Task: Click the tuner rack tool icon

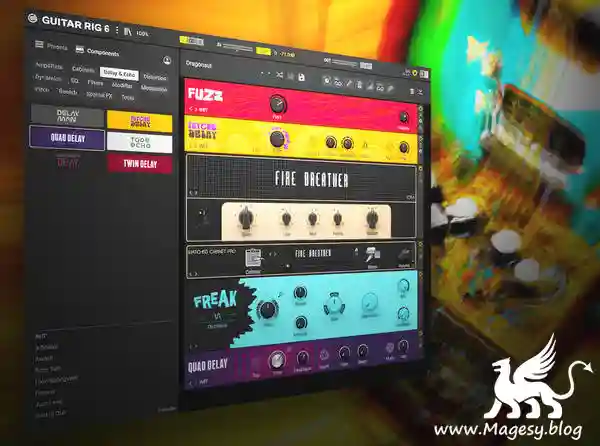Action: click(x=349, y=83)
